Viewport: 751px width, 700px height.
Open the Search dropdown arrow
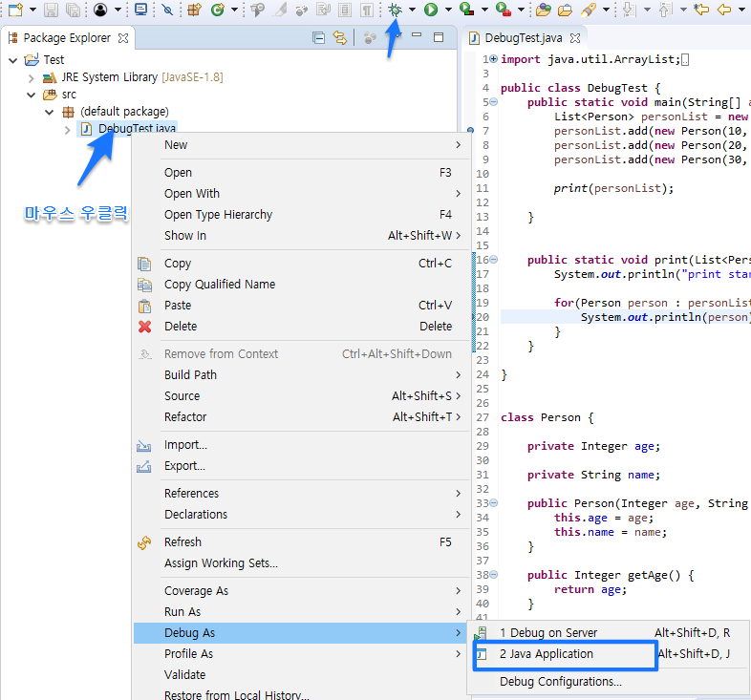tap(607, 10)
